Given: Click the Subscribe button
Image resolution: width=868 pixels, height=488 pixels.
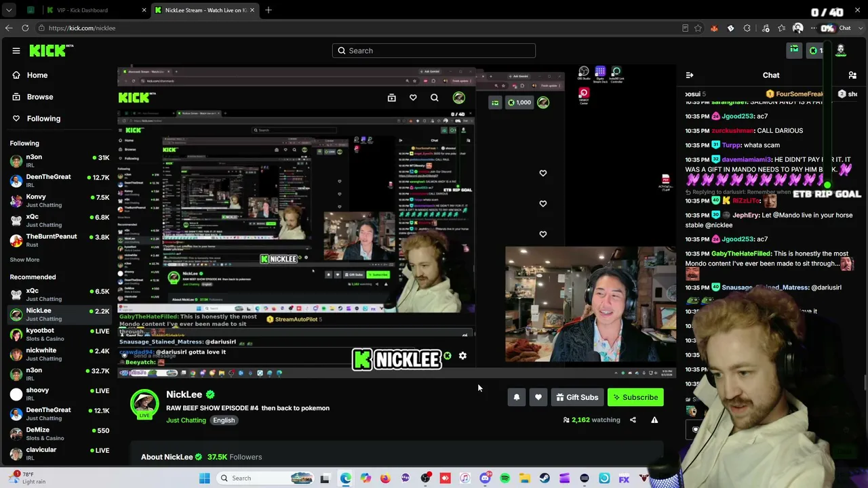Looking at the screenshot, I should (634, 398).
